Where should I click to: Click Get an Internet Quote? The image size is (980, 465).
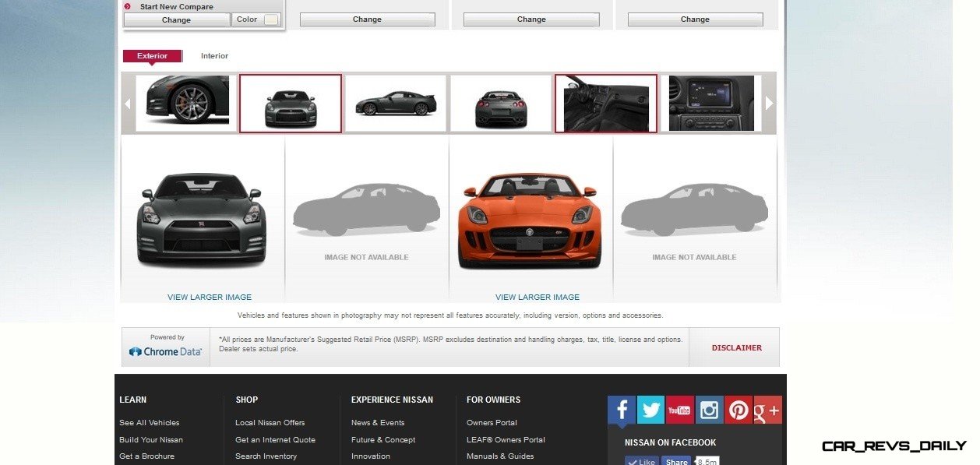(x=275, y=440)
